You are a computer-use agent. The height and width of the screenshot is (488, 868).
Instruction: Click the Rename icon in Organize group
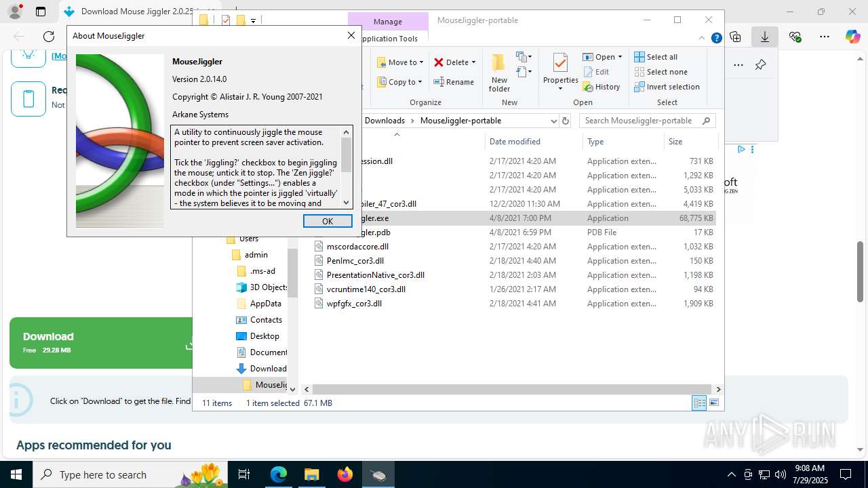(x=439, y=82)
